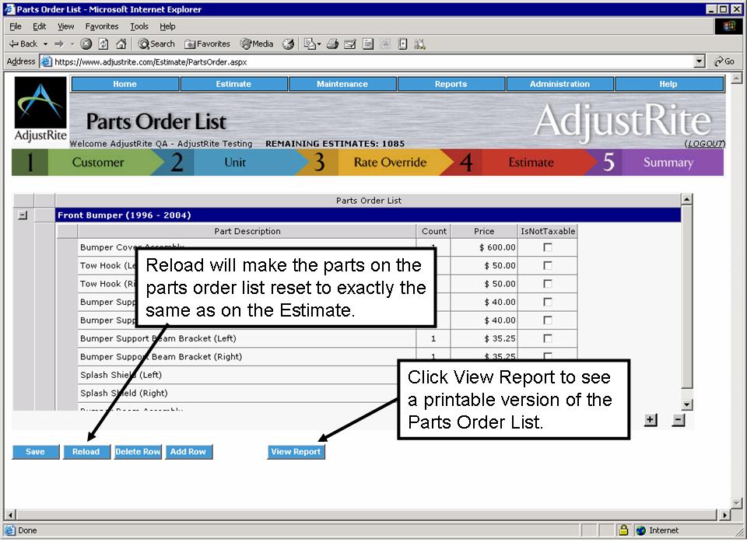The height and width of the screenshot is (560, 747).
Task: Click the minus collapse-all button below grid
Action: (679, 420)
